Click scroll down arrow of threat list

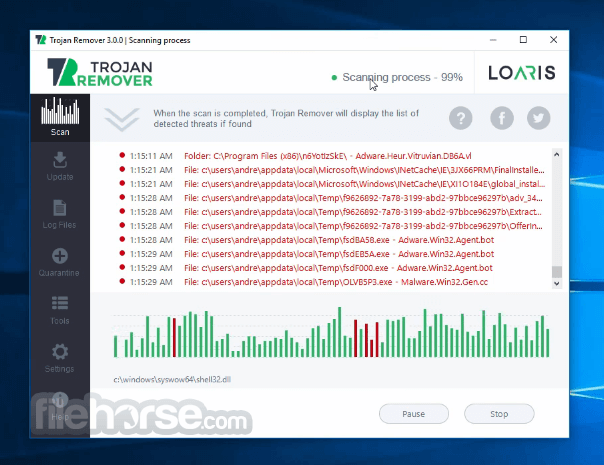[557, 284]
